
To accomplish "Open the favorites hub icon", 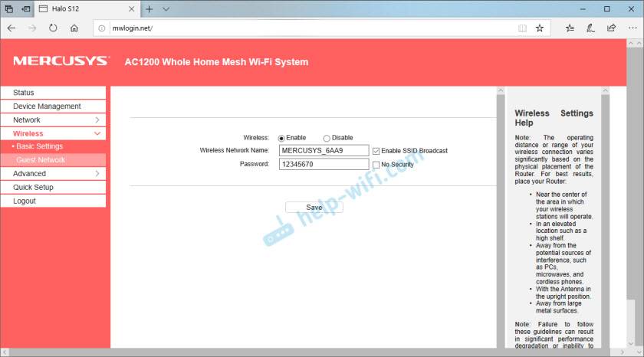I will coord(570,28).
